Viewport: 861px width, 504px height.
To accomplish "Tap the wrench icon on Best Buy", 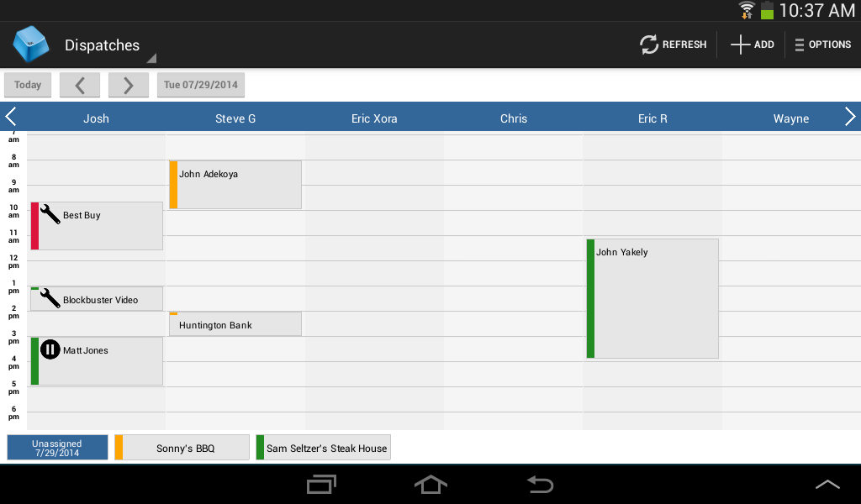I will pyautogui.click(x=50, y=214).
